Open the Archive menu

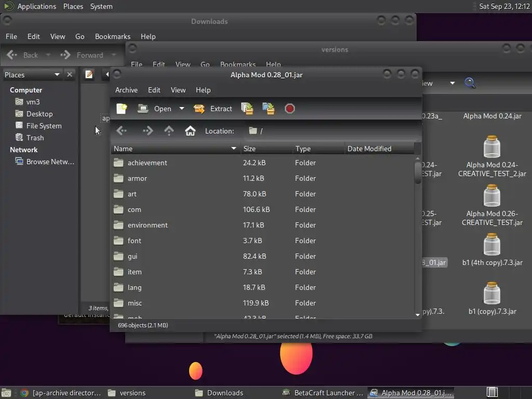[x=126, y=90]
